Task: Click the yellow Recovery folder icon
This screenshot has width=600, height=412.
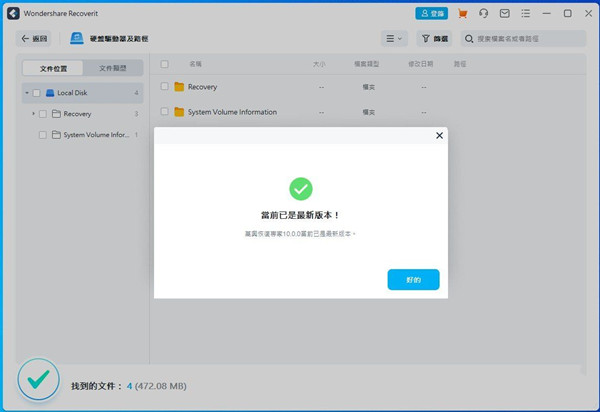Action: coord(179,87)
